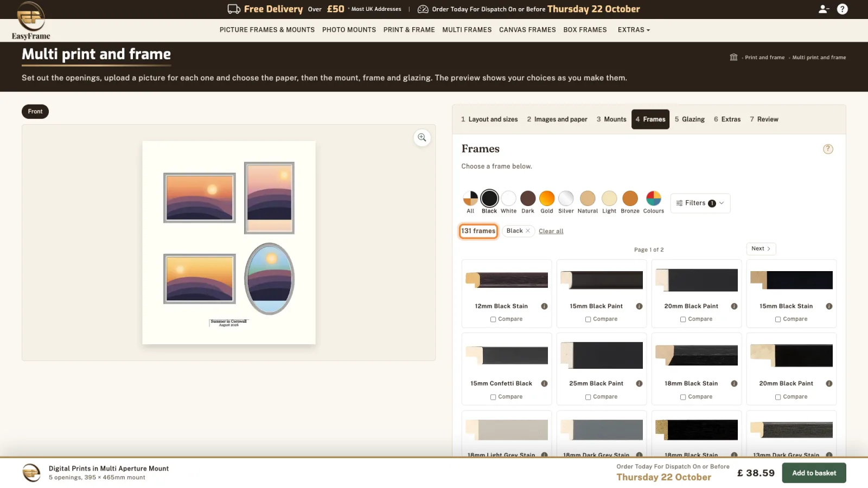868x488 pixels.
Task: Open Print and frame breadcrumb link
Action: 764,57
